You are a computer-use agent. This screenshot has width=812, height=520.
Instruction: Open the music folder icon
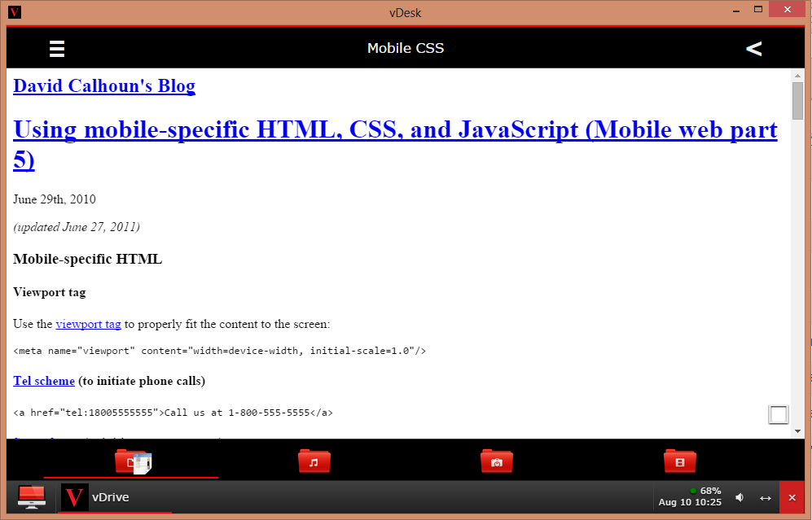[x=314, y=461]
